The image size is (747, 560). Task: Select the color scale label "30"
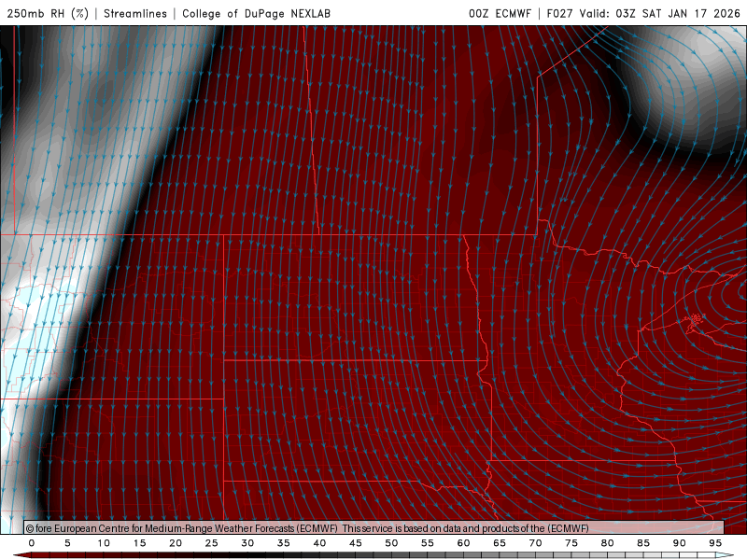247,543
